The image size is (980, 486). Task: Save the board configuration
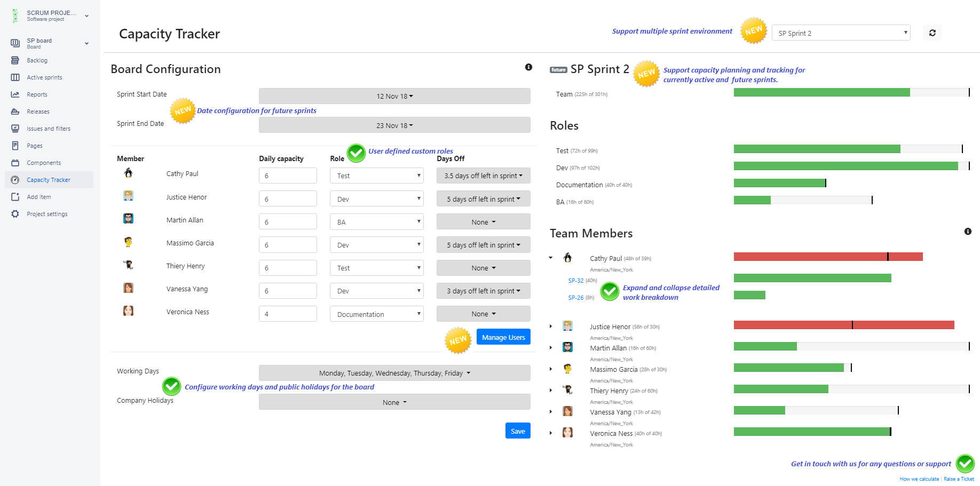tap(518, 431)
